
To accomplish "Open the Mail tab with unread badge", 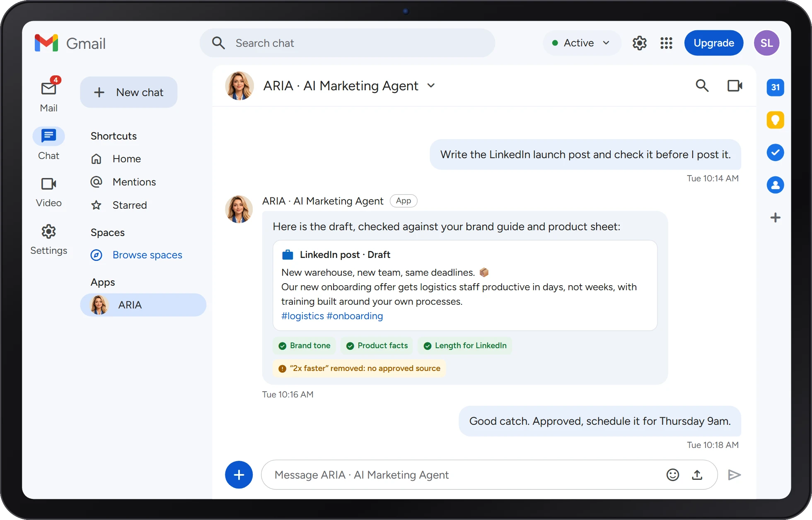I will pos(48,94).
